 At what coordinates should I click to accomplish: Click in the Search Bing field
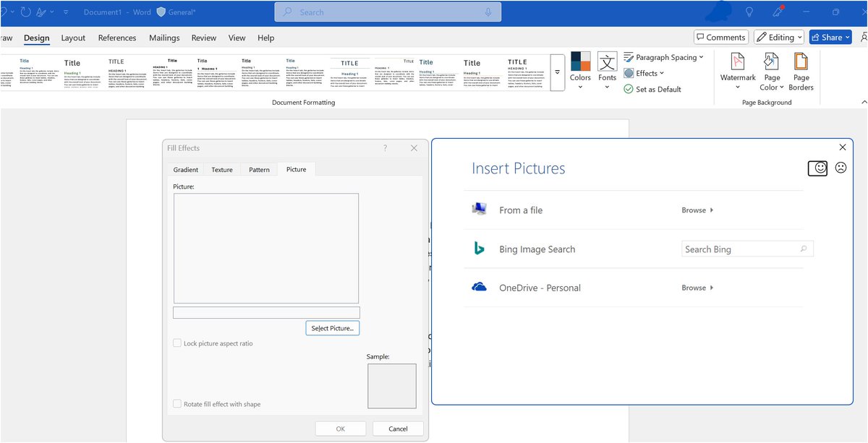pos(748,249)
